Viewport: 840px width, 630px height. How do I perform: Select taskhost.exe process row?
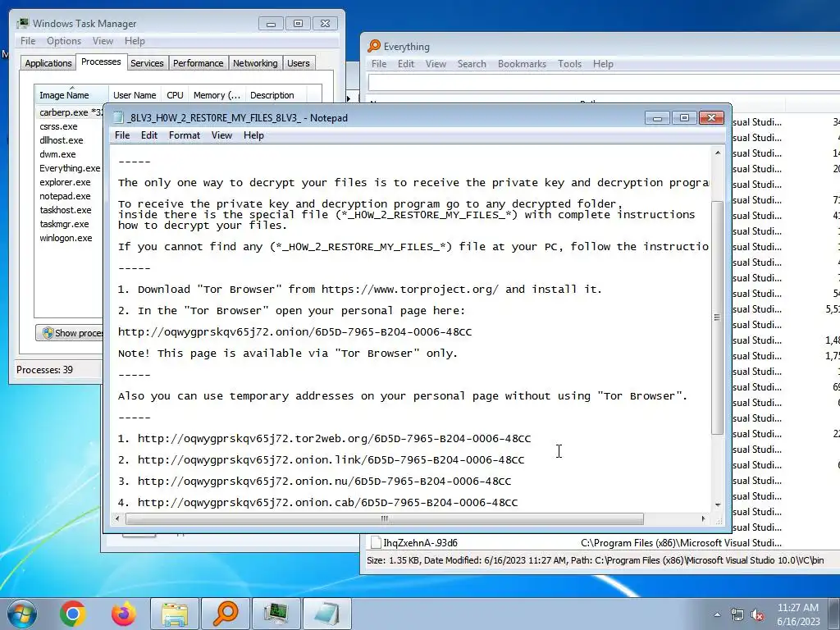[x=70, y=210]
